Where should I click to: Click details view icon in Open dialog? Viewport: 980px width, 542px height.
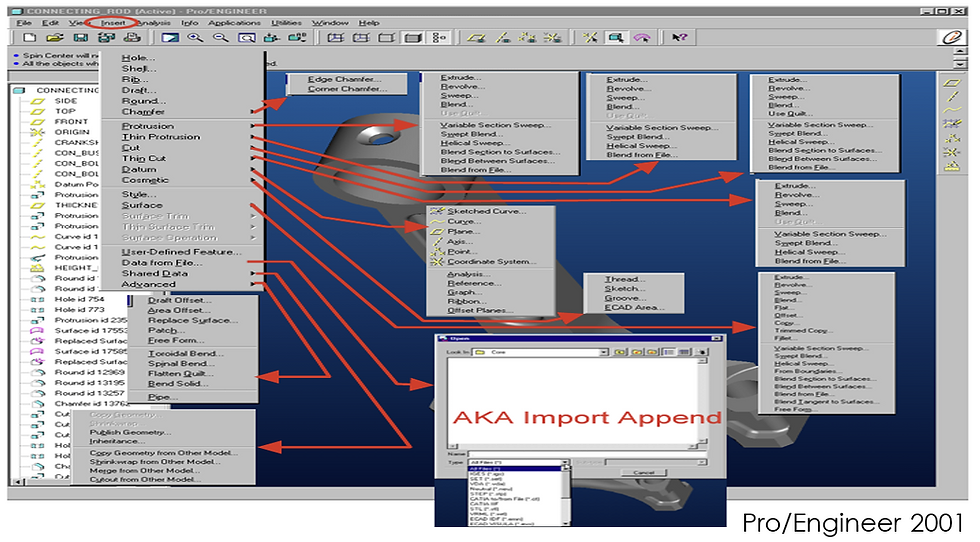pyautogui.click(x=685, y=352)
